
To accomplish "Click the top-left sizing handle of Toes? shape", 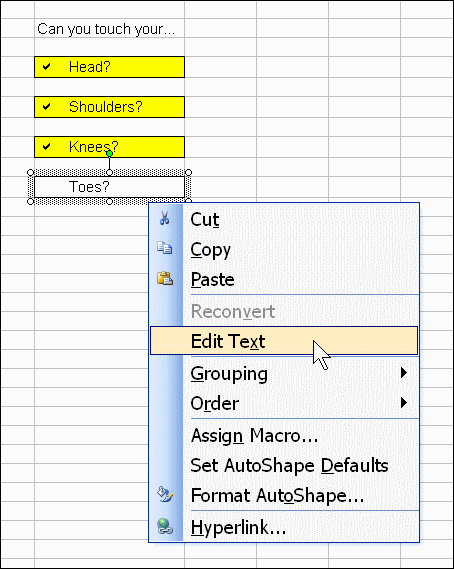I will click(30, 172).
